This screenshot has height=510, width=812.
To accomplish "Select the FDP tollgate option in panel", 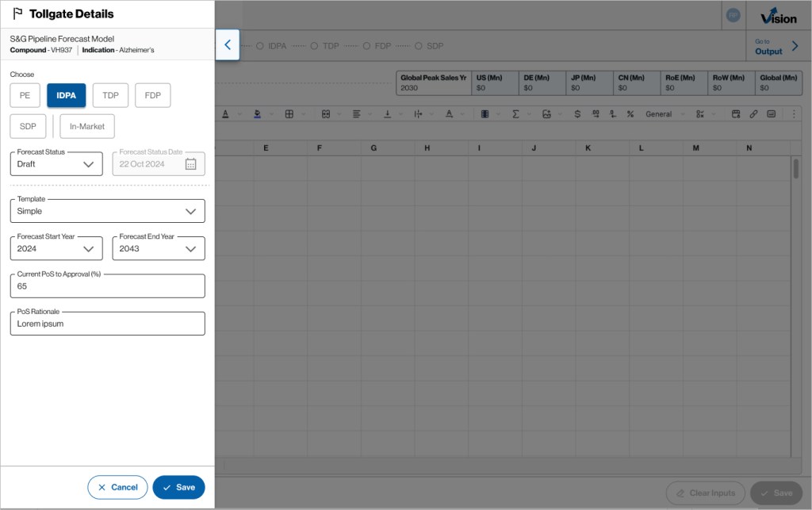I will coord(152,95).
